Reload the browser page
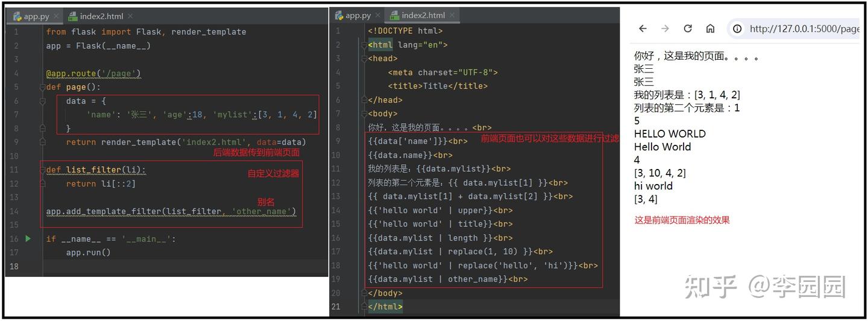Image resolution: width=868 pixels, height=321 pixels. (688, 28)
